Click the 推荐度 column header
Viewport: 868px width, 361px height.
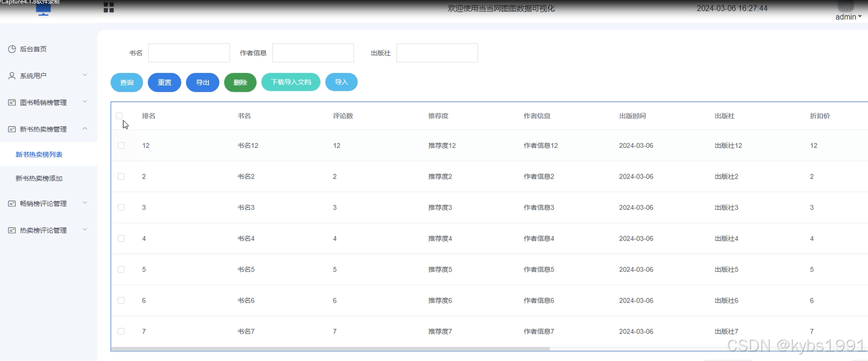point(438,116)
